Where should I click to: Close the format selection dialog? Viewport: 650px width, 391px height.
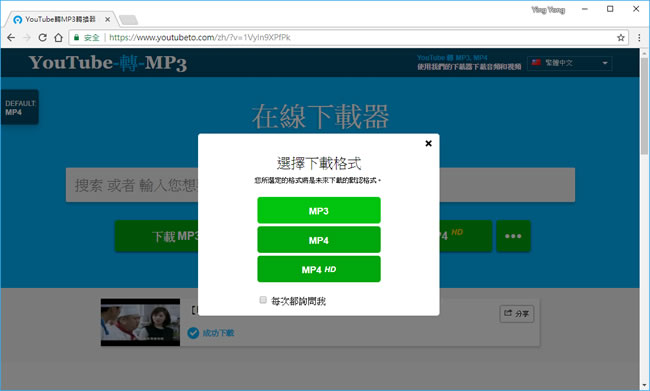pyautogui.click(x=428, y=143)
